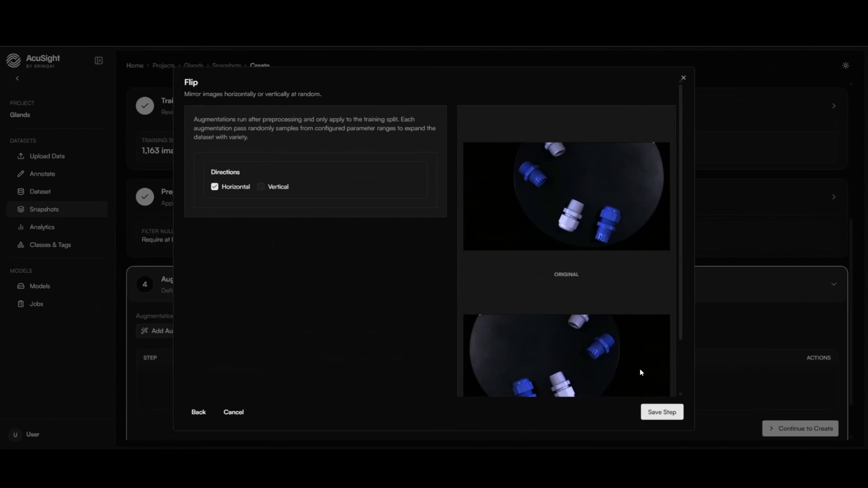The height and width of the screenshot is (488, 868).
Task: Click the Jobs clipboard icon
Action: tap(21, 304)
